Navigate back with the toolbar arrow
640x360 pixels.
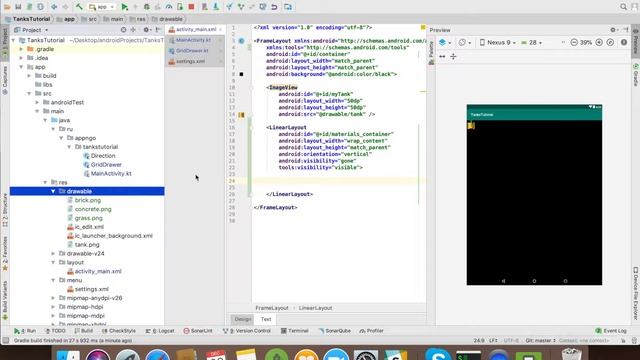54,7
